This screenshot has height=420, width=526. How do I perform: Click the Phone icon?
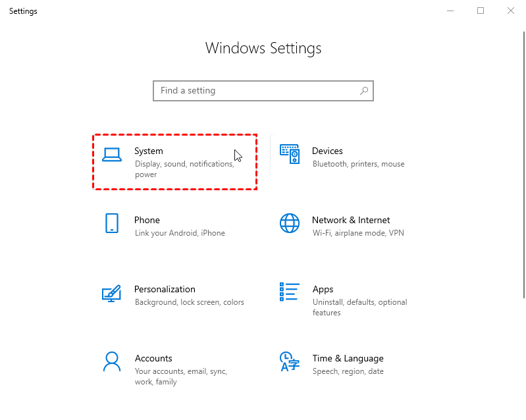[112, 223]
